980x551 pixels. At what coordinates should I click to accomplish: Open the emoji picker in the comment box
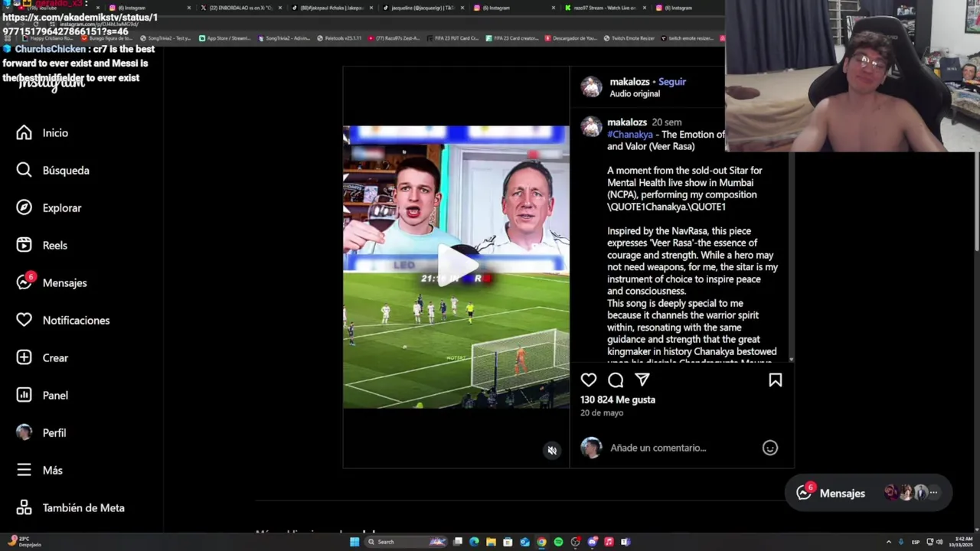tap(770, 448)
